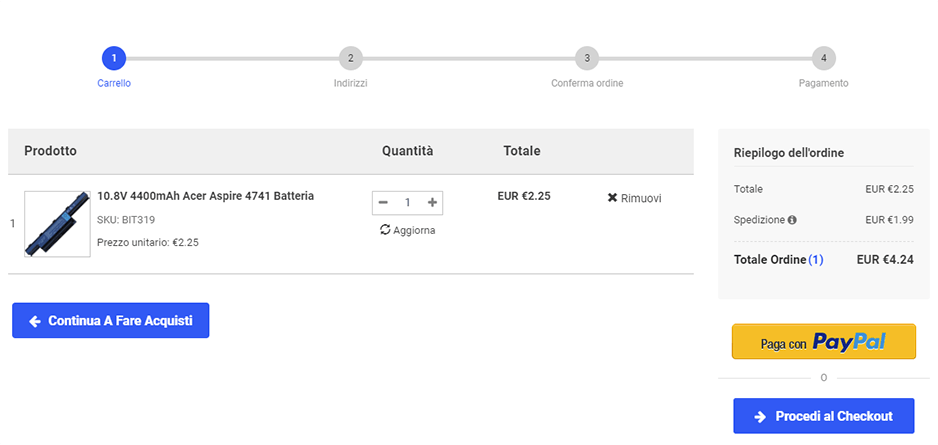Click the quantity input field
Viewport: 938px width, 445px height.
408,203
